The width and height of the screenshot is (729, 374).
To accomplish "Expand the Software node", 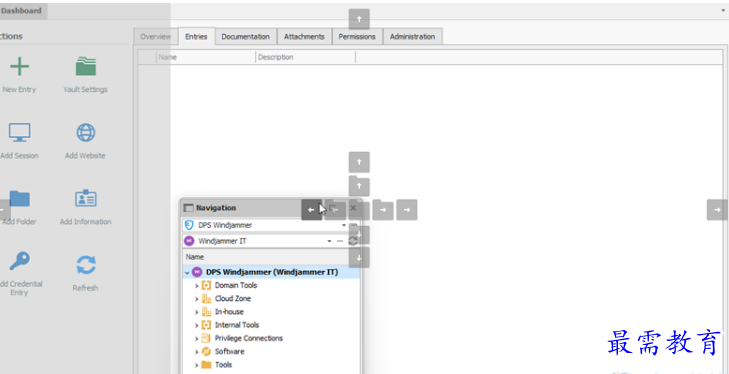I will pyautogui.click(x=197, y=352).
